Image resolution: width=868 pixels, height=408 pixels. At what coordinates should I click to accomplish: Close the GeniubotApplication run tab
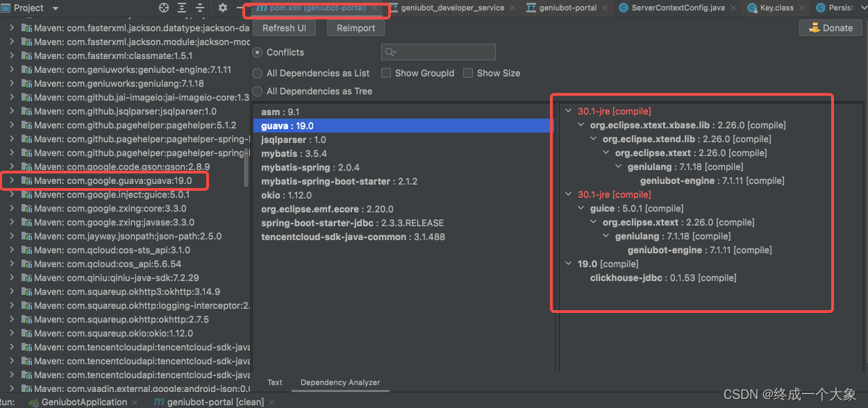(135, 402)
